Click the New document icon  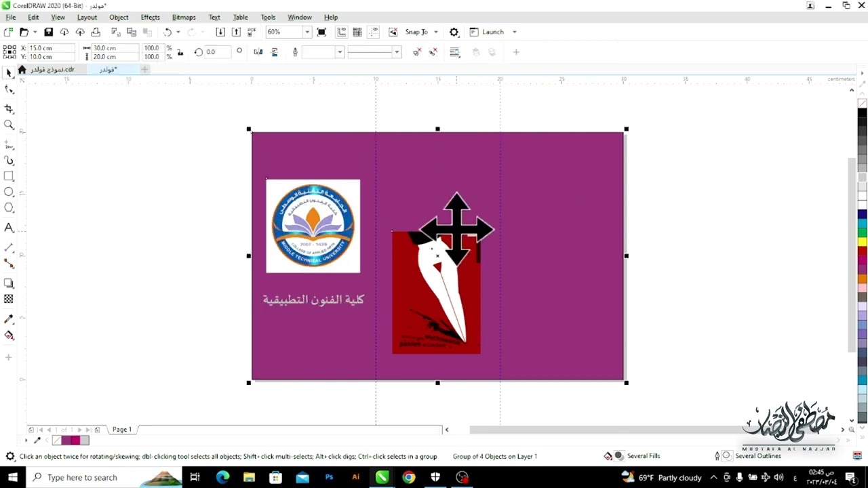(8, 32)
